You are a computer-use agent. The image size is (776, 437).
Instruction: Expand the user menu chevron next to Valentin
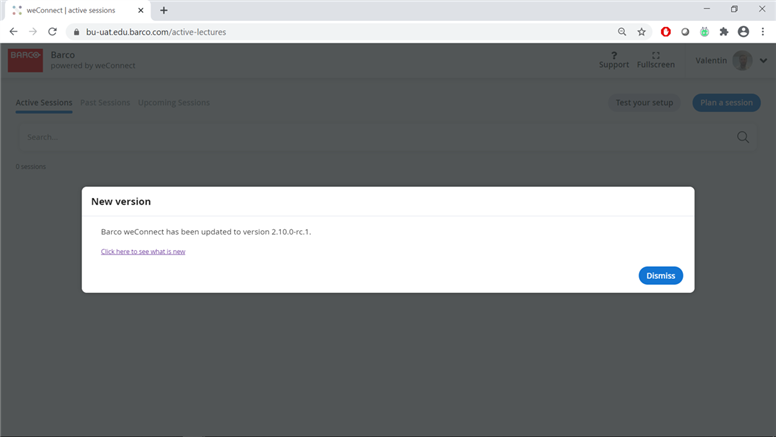(x=763, y=60)
